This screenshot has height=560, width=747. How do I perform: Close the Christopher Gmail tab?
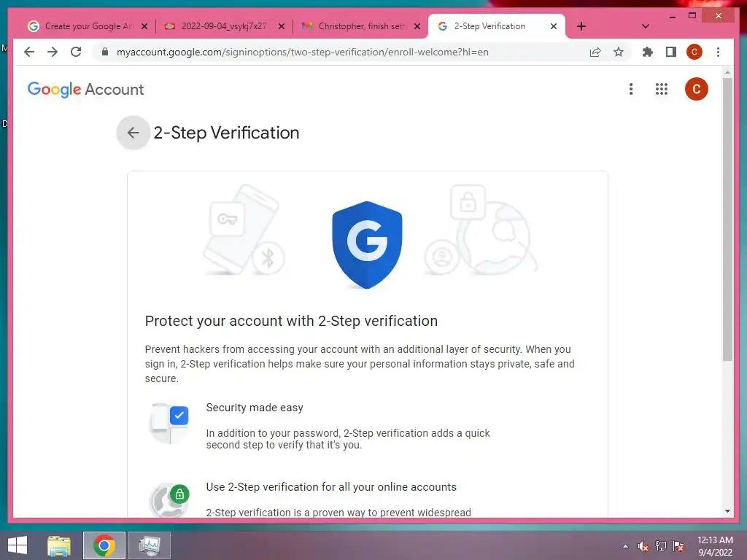417,27
